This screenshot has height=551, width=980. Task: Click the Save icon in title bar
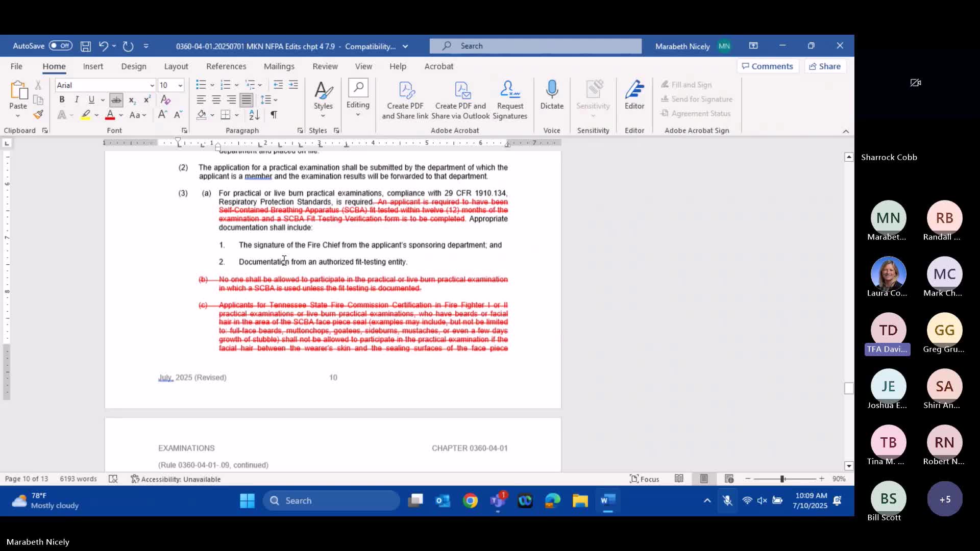(x=86, y=46)
